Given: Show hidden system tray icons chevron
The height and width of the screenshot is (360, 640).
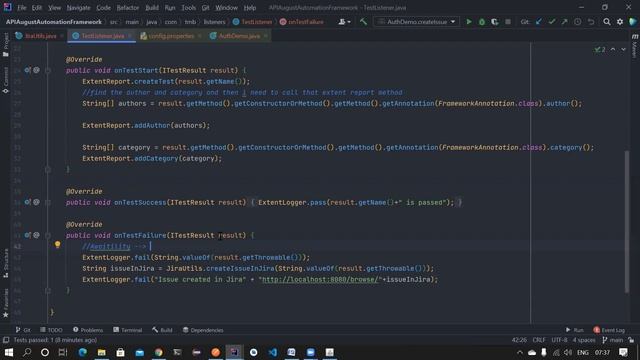Looking at the screenshot, I should click(519, 352).
